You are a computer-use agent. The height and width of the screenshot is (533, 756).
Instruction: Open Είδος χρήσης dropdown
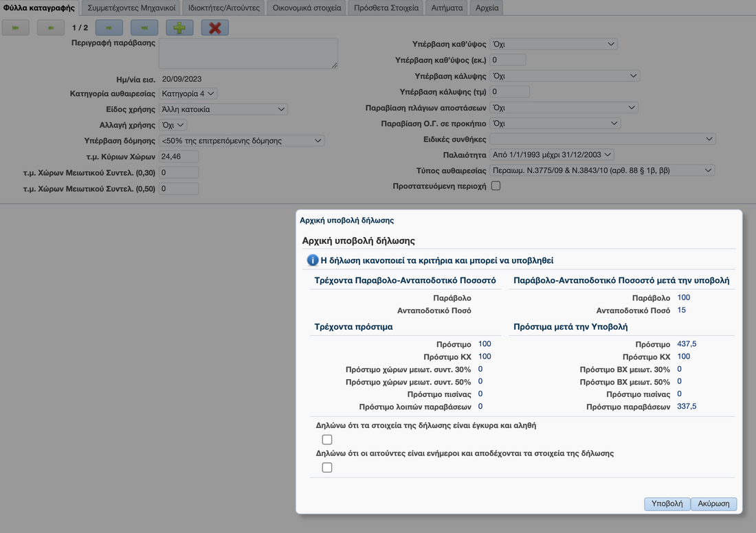223,109
